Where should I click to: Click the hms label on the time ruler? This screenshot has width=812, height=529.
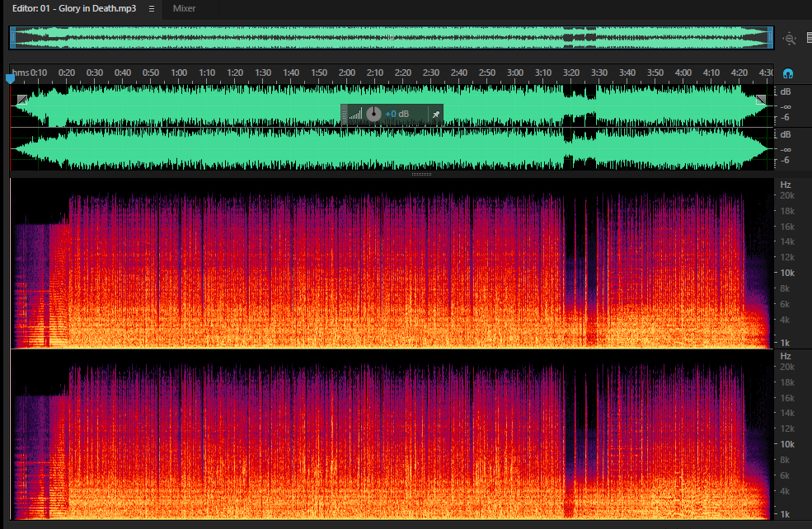(20, 73)
